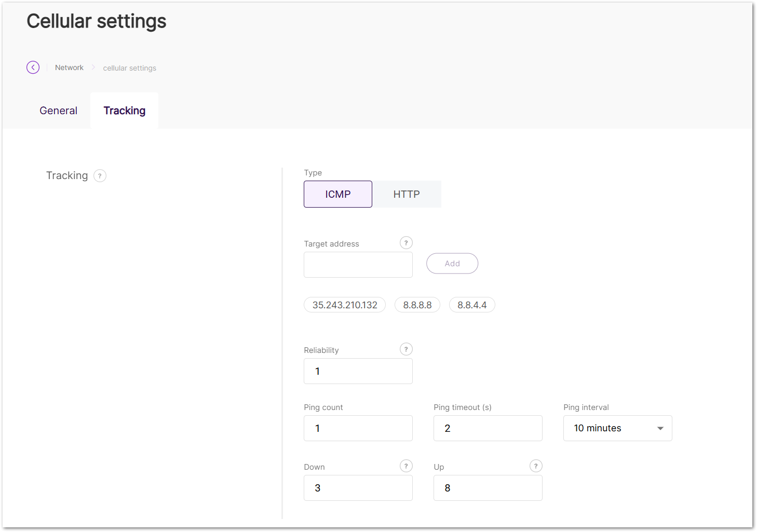Open the Target address help tooltip
The width and height of the screenshot is (757, 532).
(405, 242)
